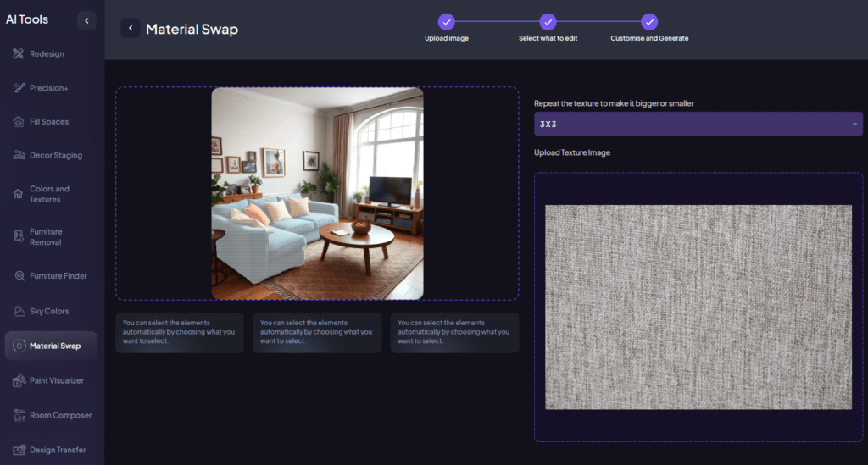This screenshot has width=868, height=465.
Task: Click the Select what to edit label
Action: [548, 38]
